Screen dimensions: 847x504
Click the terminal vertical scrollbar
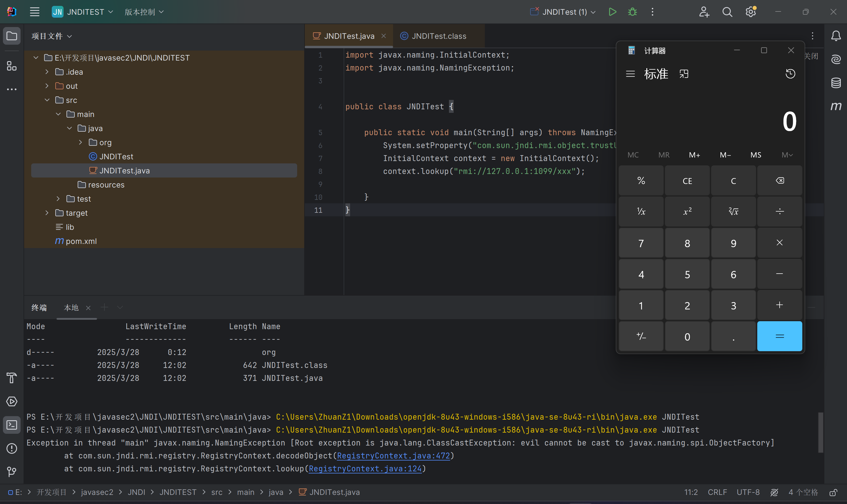(x=820, y=432)
